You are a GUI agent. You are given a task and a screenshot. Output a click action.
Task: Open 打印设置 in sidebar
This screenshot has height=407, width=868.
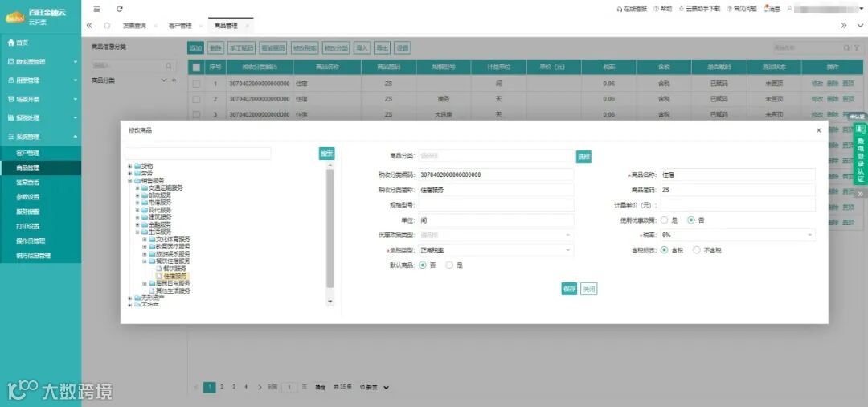pos(27,227)
